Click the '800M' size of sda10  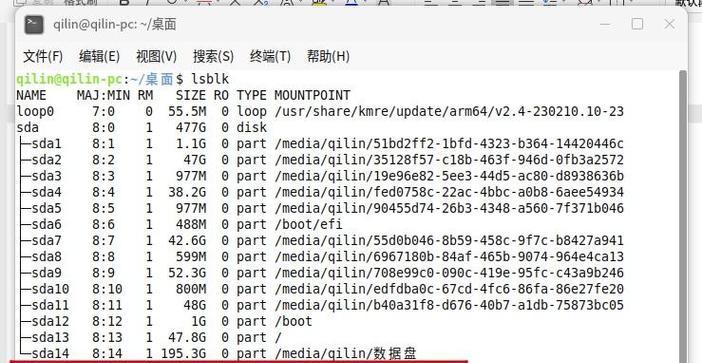point(191,289)
